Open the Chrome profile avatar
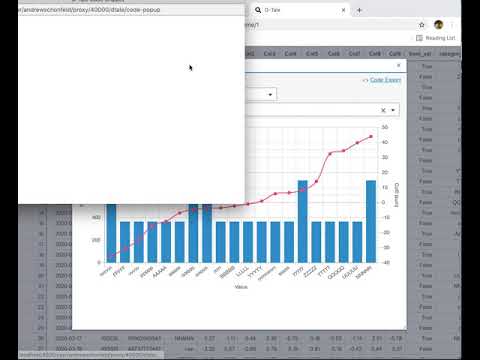This screenshot has height=360, width=480. tap(439, 25)
